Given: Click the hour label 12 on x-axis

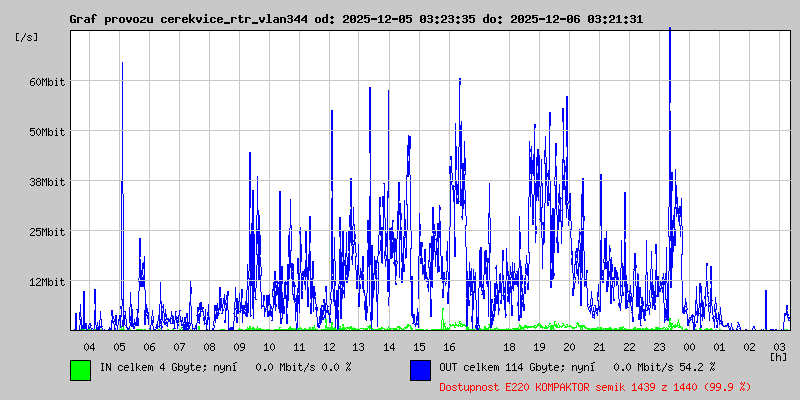Looking at the screenshot, I should (x=330, y=347).
